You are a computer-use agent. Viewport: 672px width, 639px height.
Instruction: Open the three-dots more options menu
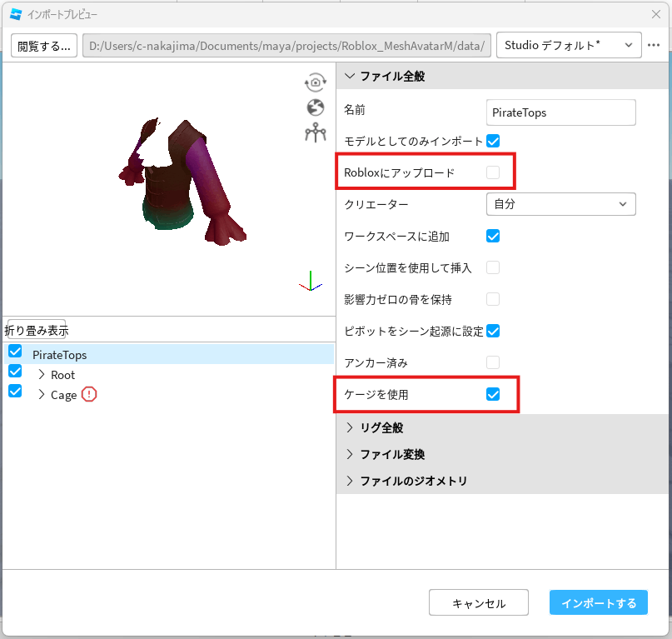click(x=654, y=45)
